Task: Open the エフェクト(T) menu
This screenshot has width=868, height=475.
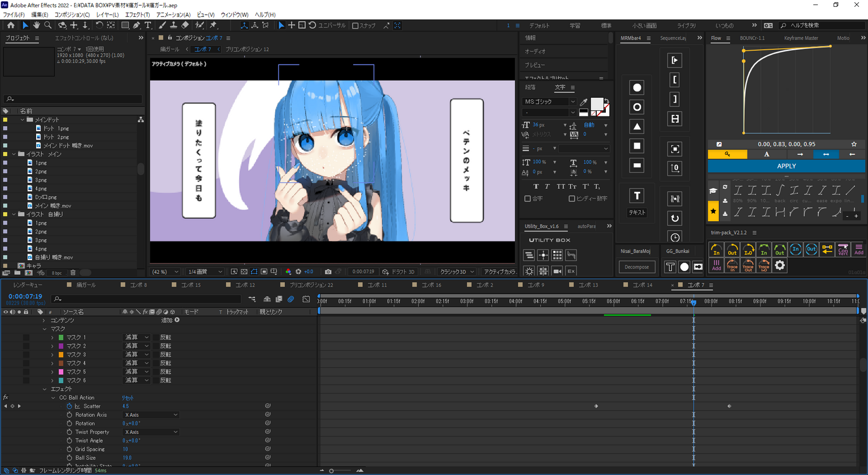Action: (137, 15)
